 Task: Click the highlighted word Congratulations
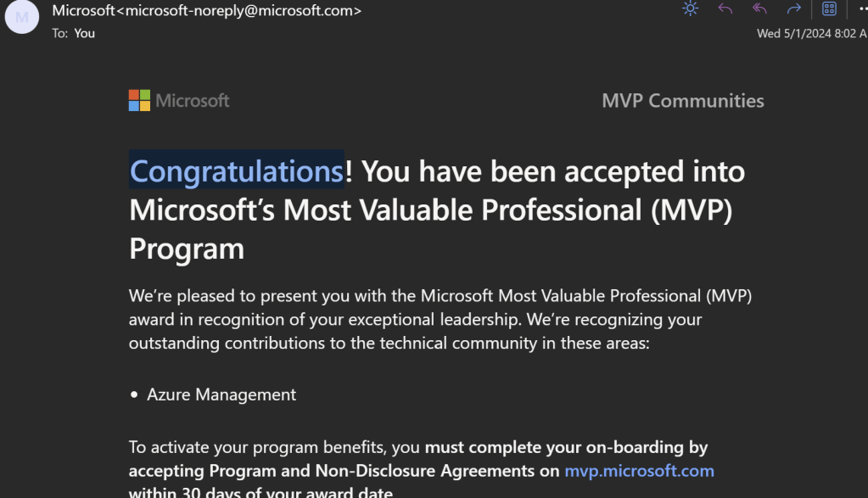click(x=236, y=171)
